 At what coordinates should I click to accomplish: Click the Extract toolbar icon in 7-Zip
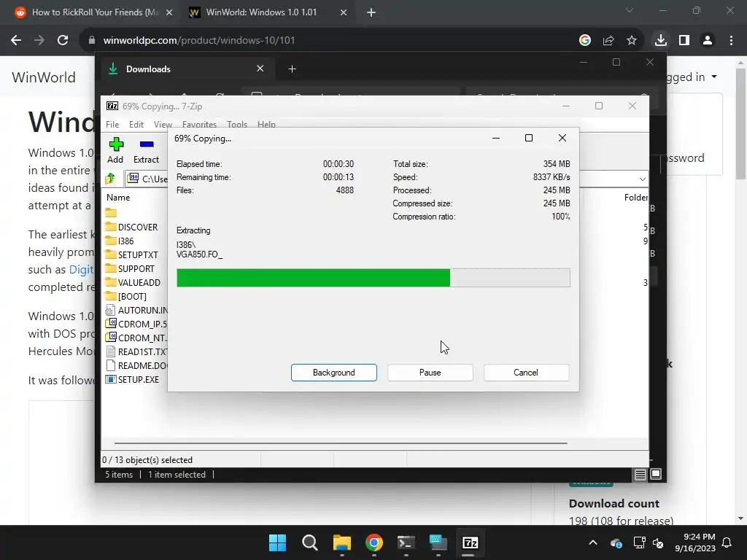click(146, 150)
